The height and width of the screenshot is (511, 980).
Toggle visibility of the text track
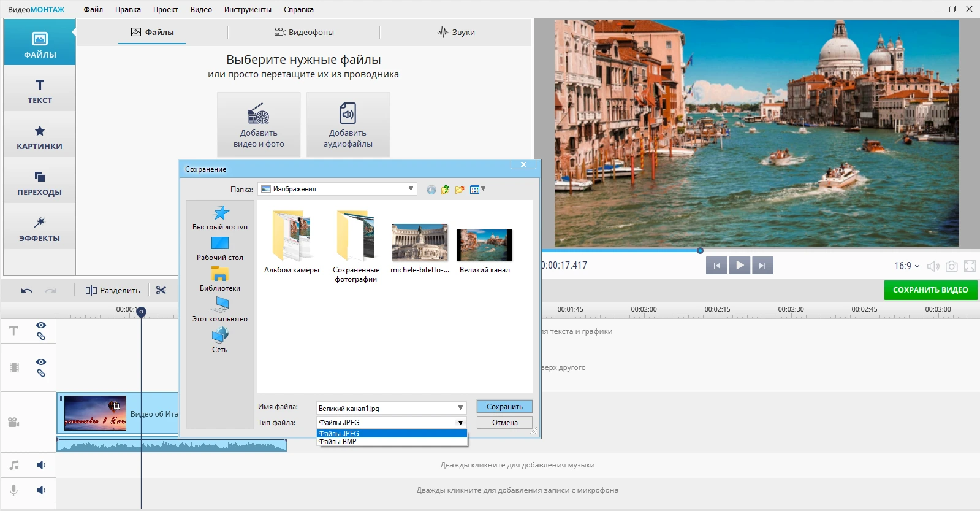coord(41,325)
